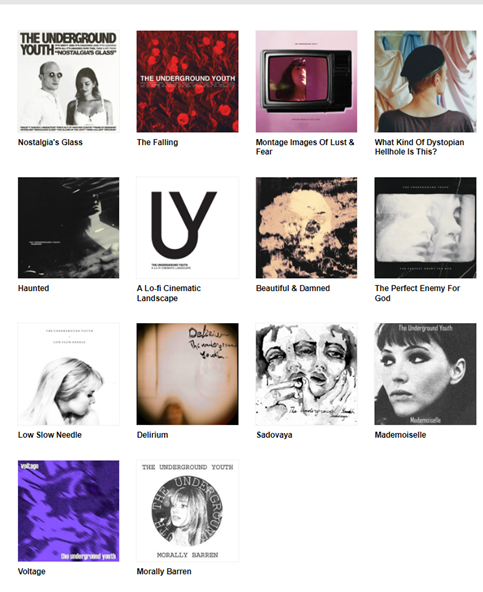Select the Sadovaya sketched faces cover
This screenshot has height=592, width=483.
point(306,374)
